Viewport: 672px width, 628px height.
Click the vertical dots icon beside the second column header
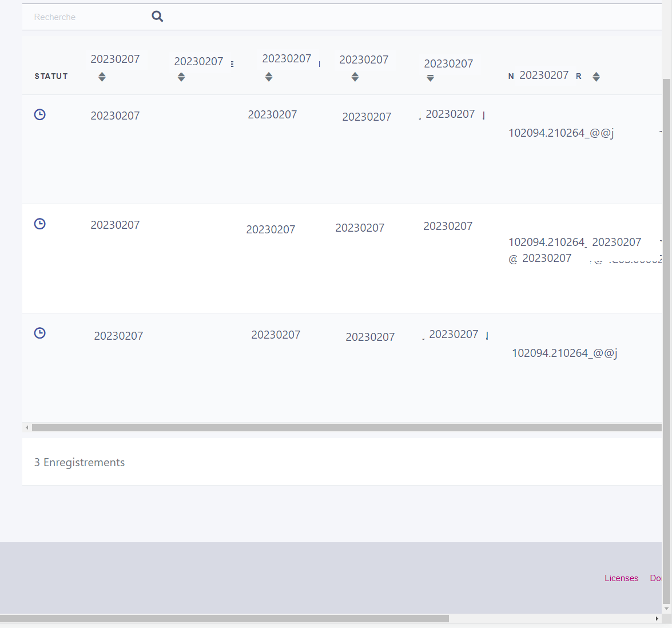coord(232,63)
